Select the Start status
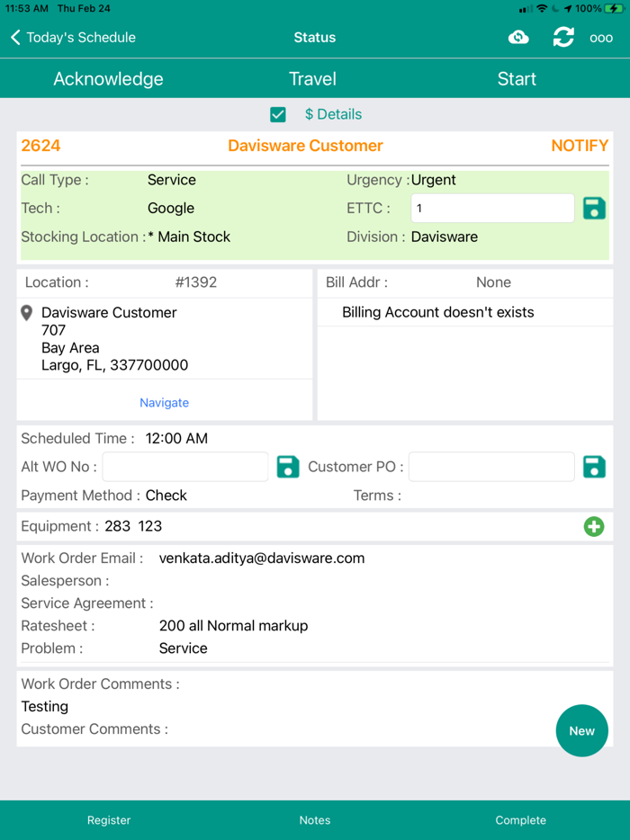The width and height of the screenshot is (630, 840). [x=517, y=79]
